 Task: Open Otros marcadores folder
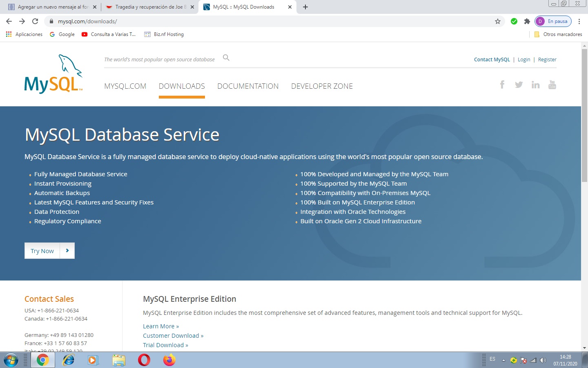[558, 34]
